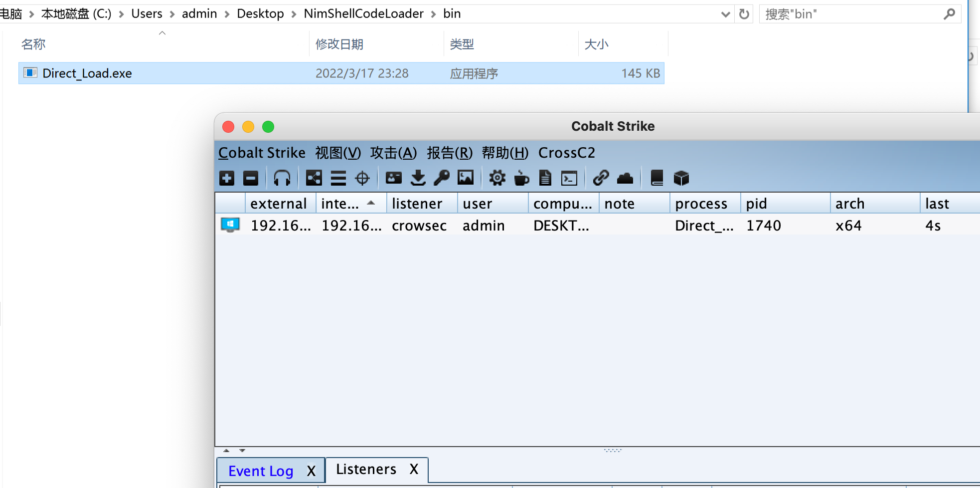980x488 pixels.
Task: Show target table via crosshair icon
Action: 362,178
